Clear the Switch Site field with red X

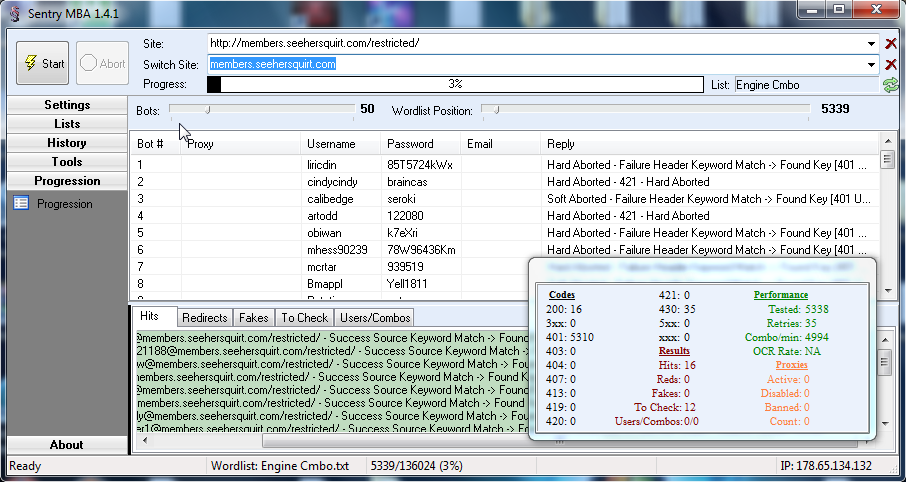coord(891,64)
